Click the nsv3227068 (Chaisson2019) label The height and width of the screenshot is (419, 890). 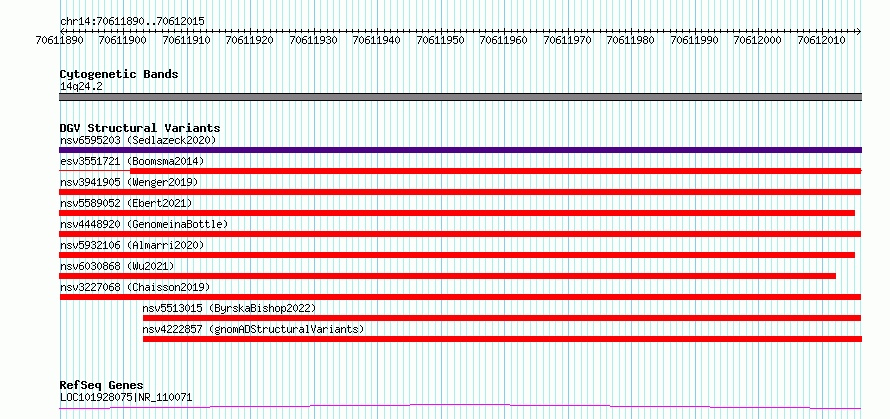coord(135,287)
